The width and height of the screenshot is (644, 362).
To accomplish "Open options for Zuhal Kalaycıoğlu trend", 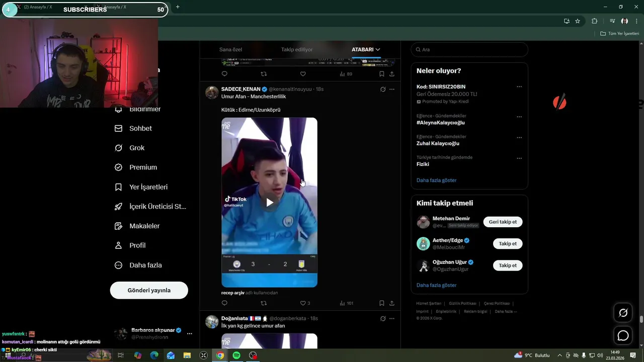I will 519,137.
